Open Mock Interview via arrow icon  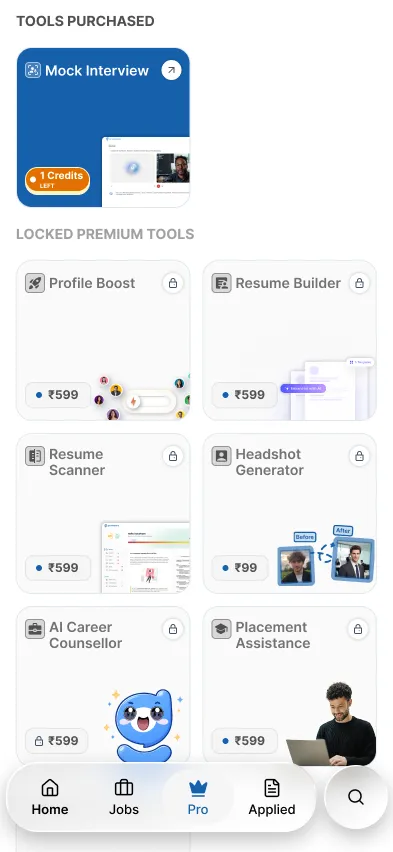point(171,70)
